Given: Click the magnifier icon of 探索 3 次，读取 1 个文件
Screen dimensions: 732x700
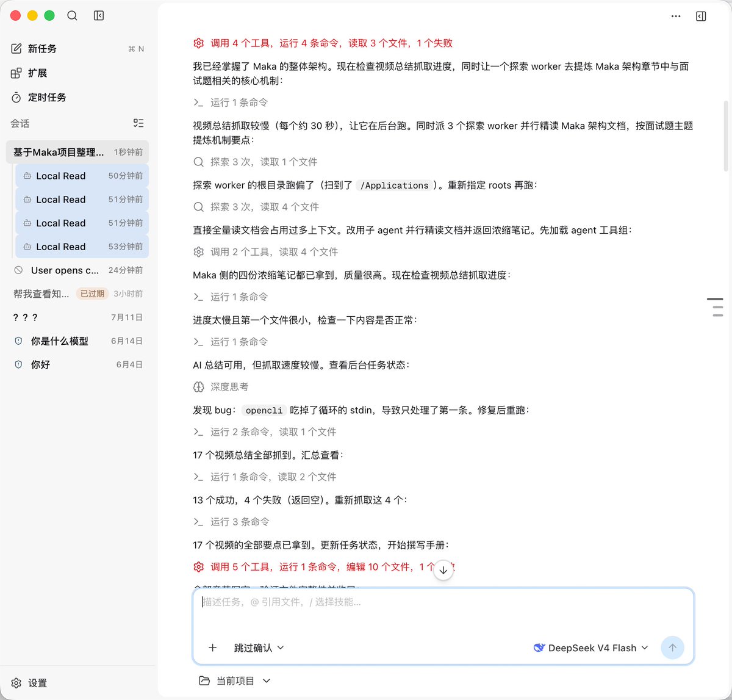Looking at the screenshot, I should click(x=198, y=162).
